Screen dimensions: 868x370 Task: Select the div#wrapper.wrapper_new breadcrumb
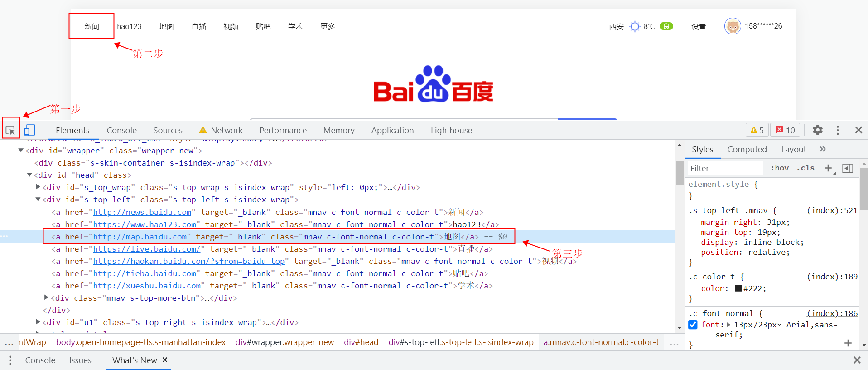tap(285, 342)
